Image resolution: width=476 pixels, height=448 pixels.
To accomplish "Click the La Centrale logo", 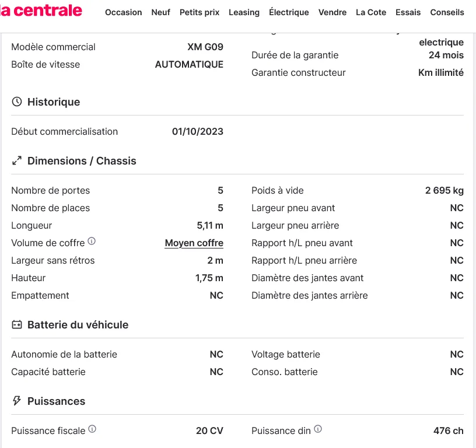I will tap(41, 10).
